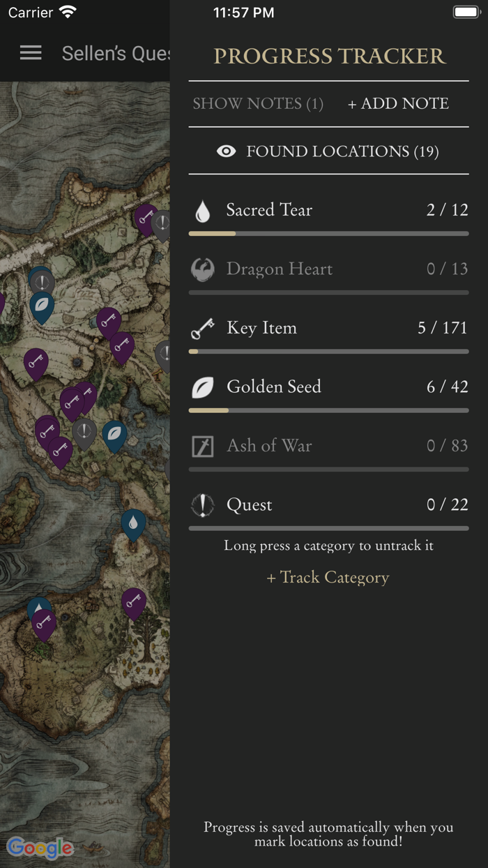Open the hamburger menu
The image size is (488, 868).
click(30, 52)
